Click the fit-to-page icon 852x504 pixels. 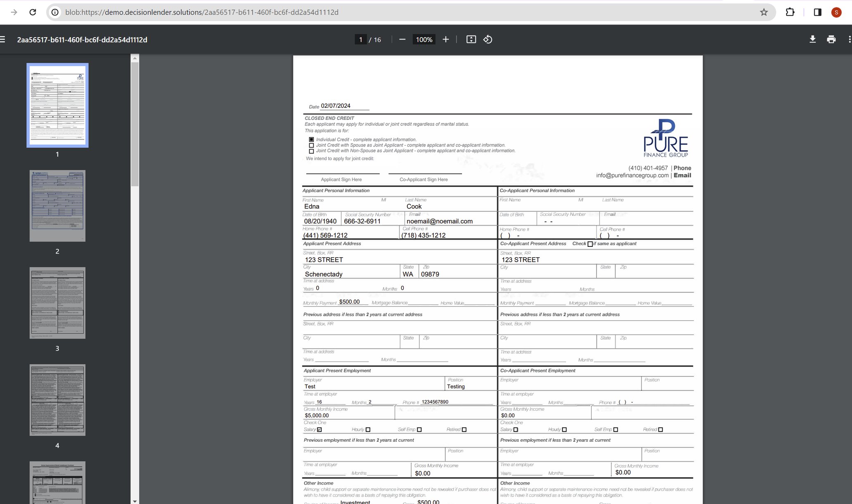(x=471, y=39)
